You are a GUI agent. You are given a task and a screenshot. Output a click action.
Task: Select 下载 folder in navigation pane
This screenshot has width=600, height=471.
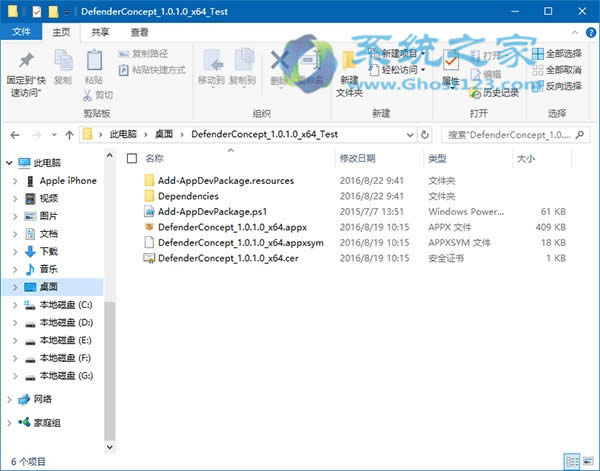coord(48,251)
